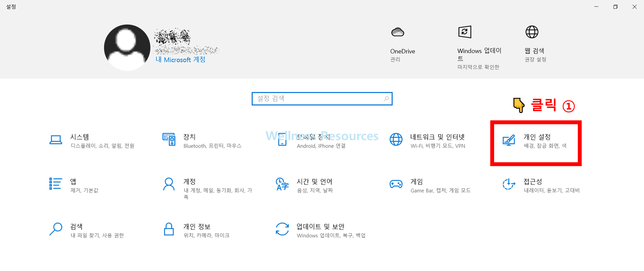Click the 장치 category title

pos(190,137)
